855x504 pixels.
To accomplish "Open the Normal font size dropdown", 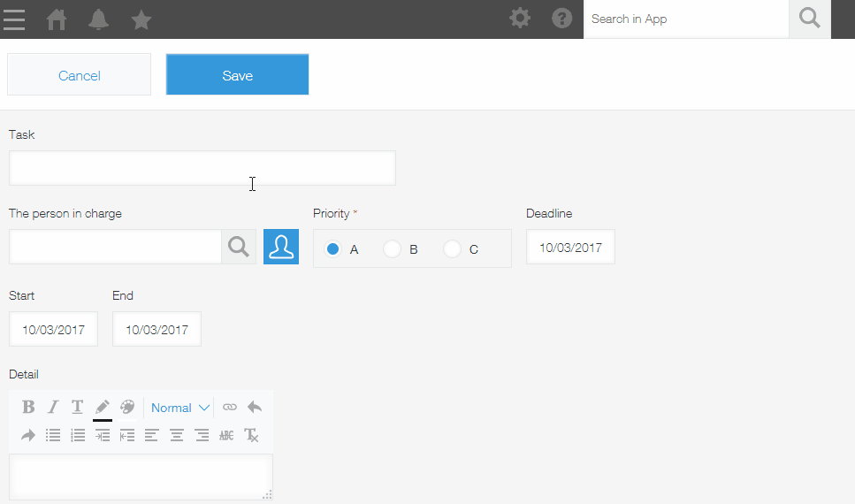I will pos(180,408).
